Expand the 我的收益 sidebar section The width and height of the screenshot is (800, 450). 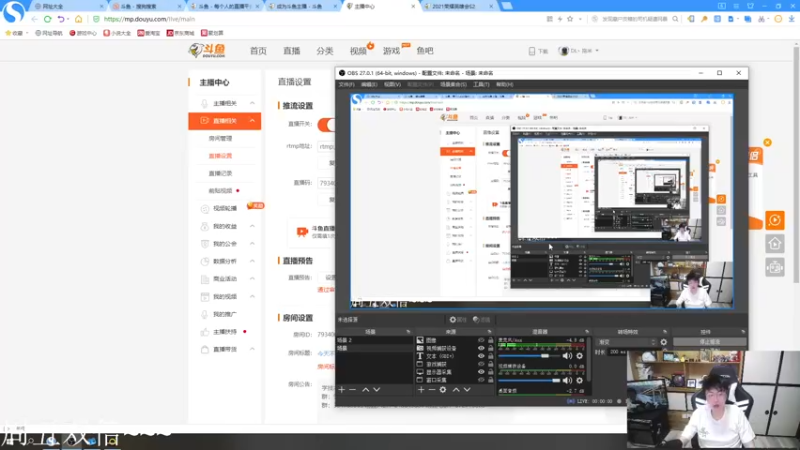point(252,226)
